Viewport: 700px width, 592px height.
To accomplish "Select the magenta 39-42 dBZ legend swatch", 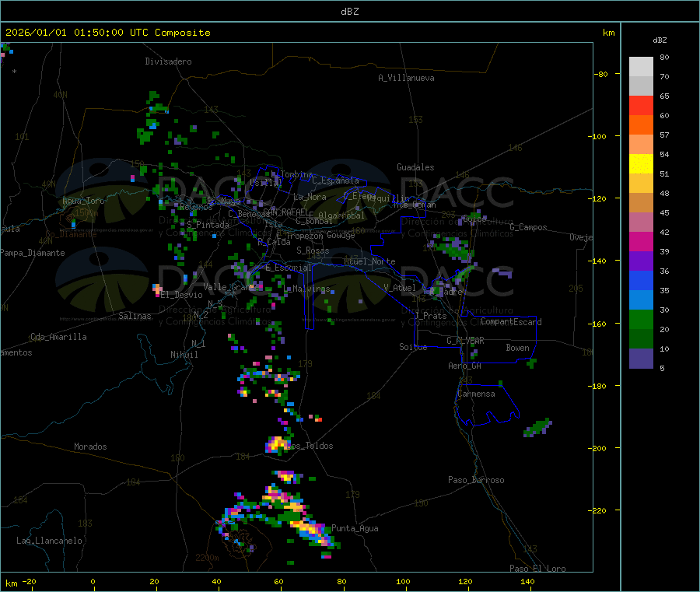I will click(641, 241).
